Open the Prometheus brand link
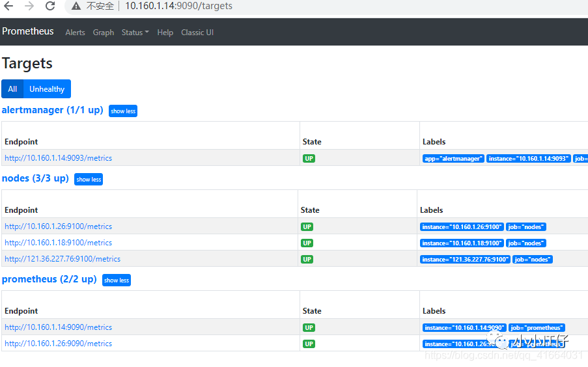Screen dimensions: 588x367 [28, 31]
